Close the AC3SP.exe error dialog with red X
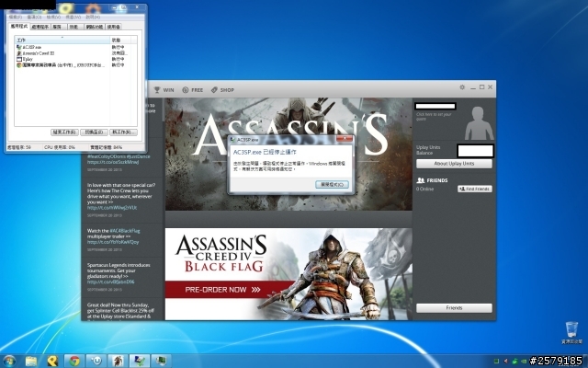 coord(345,139)
